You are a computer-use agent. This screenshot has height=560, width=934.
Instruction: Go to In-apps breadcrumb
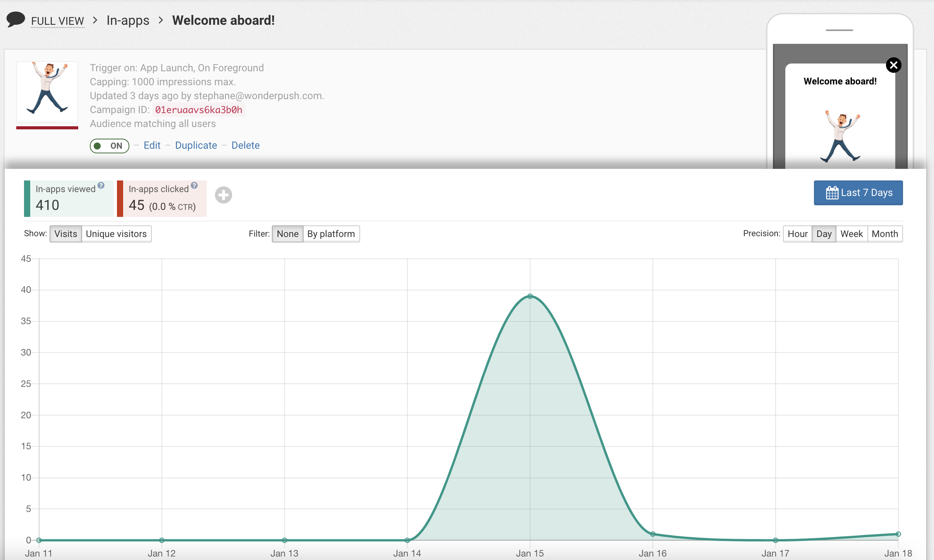point(128,20)
